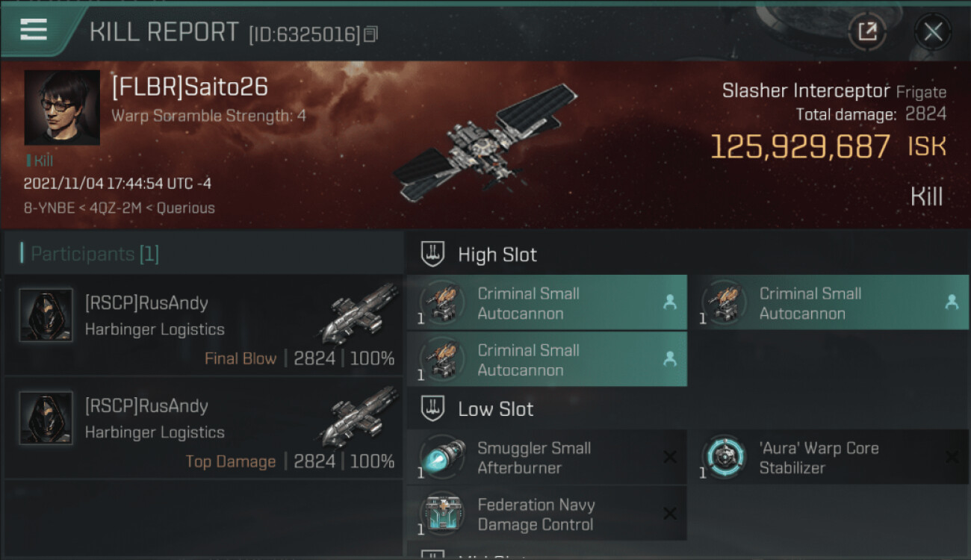The width and height of the screenshot is (971, 560).
Task: Close the kill report window
Action: (933, 32)
